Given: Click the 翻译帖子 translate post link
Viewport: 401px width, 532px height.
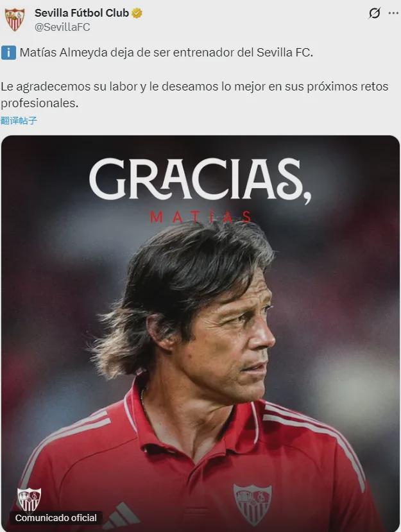Looking at the screenshot, I should [19, 121].
